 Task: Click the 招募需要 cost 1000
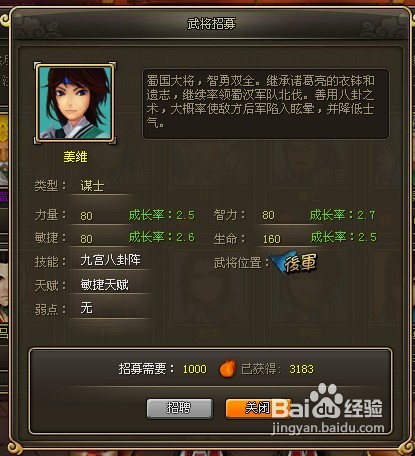click(x=195, y=369)
